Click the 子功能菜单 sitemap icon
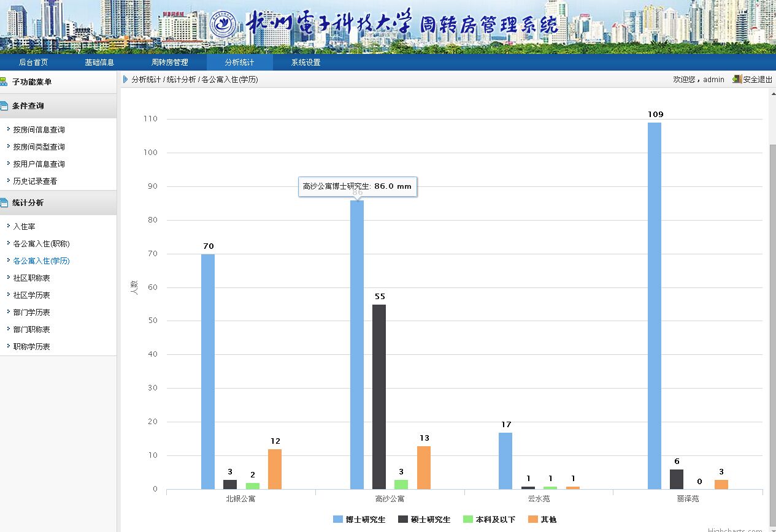The height and width of the screenshot is (532, 776). click(x=4, y=82)
